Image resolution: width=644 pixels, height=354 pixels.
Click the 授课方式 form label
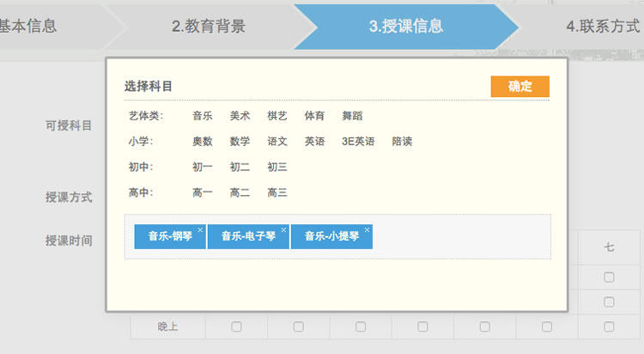tap(69, 198)
